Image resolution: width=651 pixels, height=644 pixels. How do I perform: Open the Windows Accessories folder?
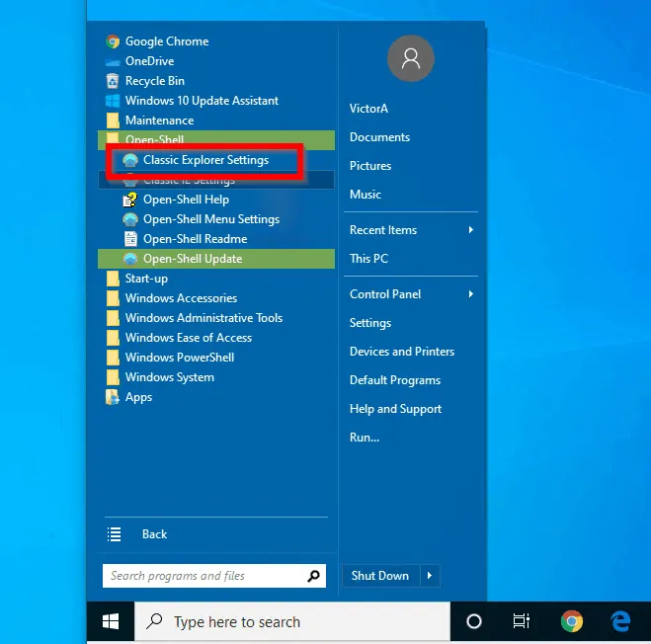tap(181, 298)
